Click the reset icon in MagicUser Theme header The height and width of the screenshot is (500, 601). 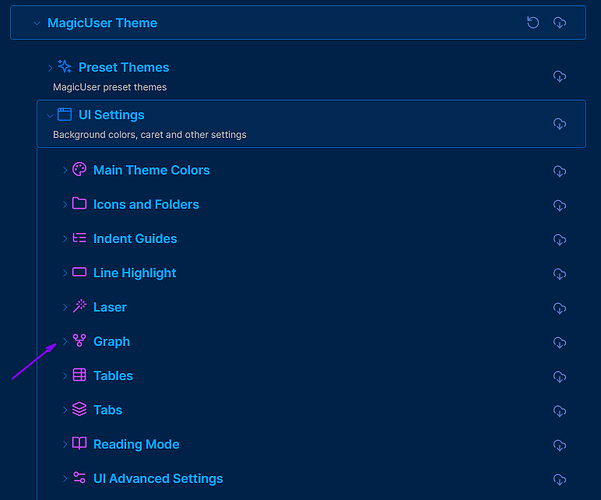click(x=533, y=23)
